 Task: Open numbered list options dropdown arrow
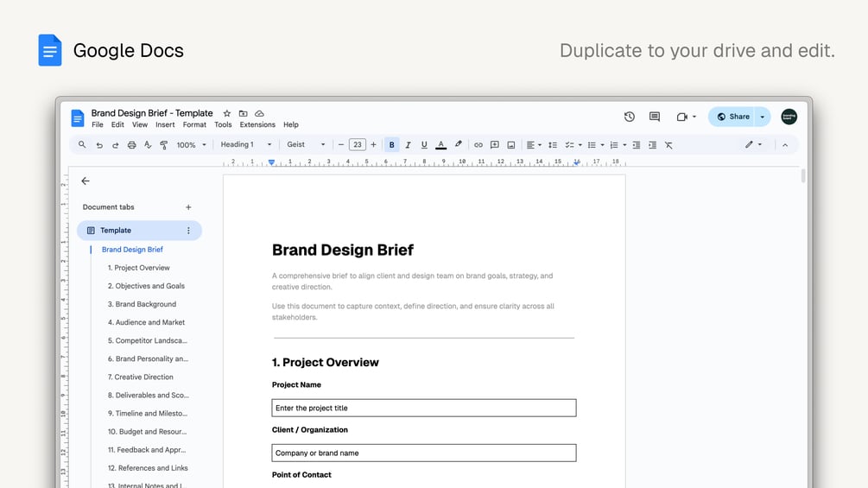[x=624, y=145]
